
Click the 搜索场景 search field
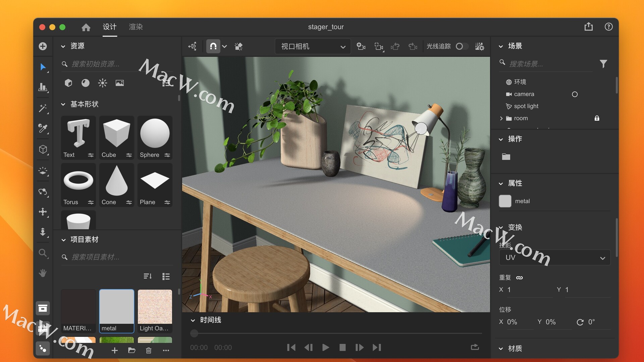547,64
